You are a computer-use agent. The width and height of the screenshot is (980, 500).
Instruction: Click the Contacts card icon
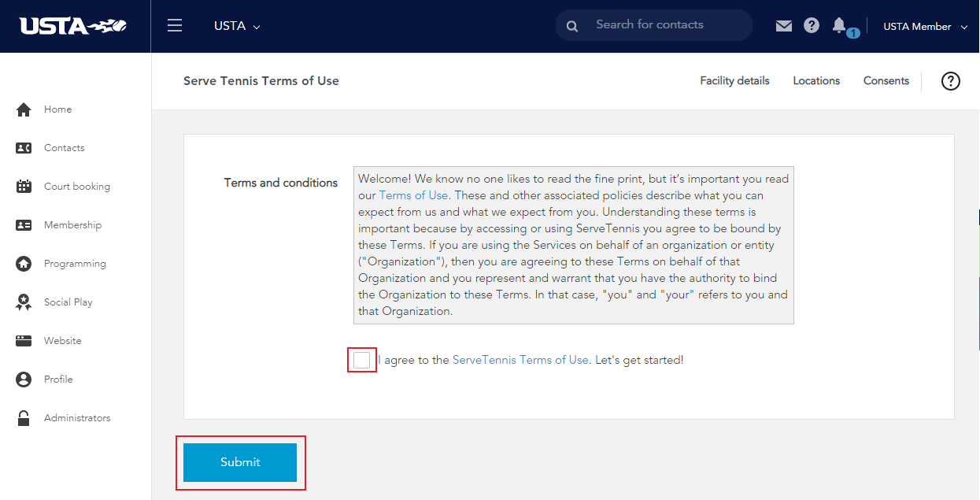[x=24, y=148]
